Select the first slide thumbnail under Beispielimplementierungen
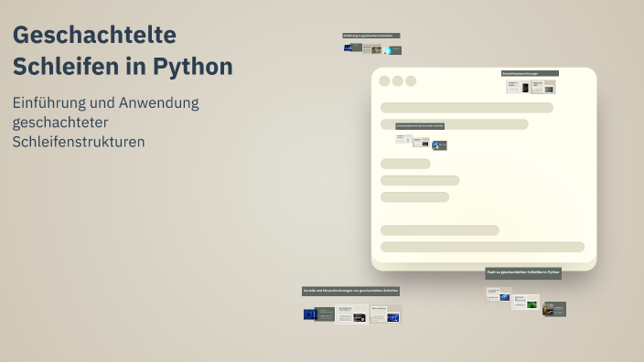 [518, 87]
